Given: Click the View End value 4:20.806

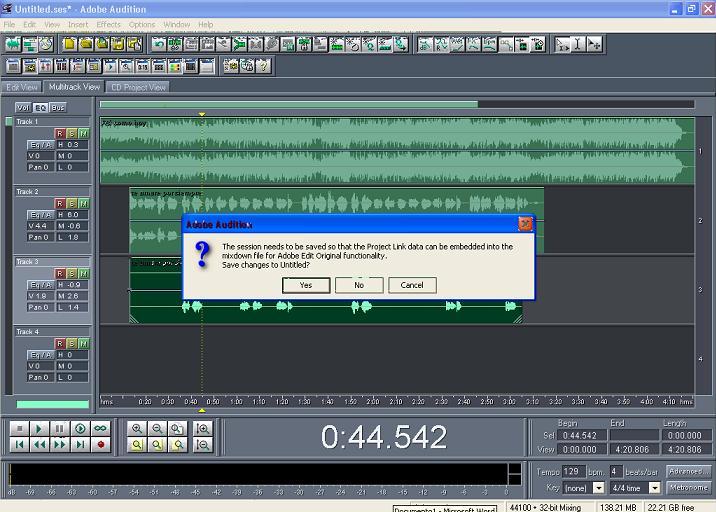Looking at the screenshot, I should 634,449.
